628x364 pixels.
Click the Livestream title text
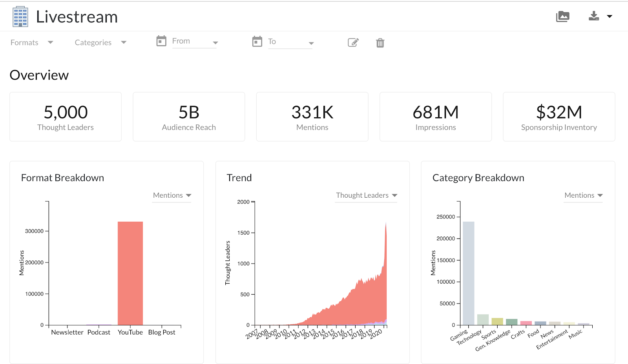click(x=77, y=17)
